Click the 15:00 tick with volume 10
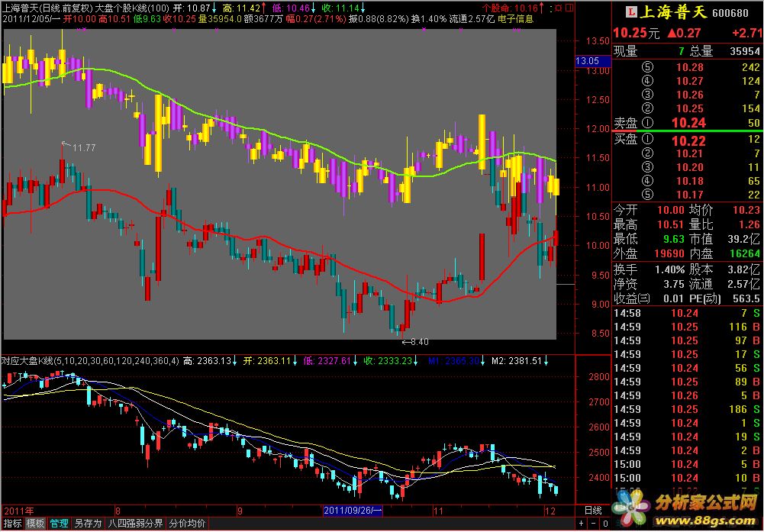Screen dimensions: 764x532 click(687, 478)
